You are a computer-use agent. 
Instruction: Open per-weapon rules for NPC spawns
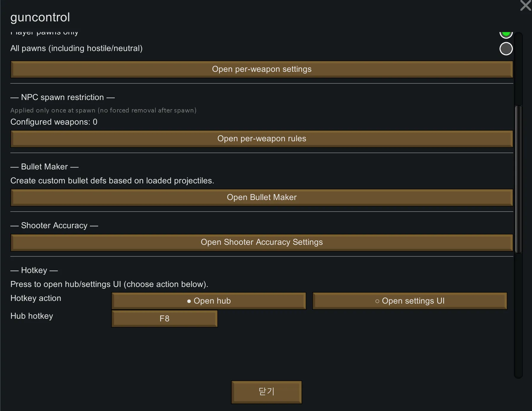[262, 139]
